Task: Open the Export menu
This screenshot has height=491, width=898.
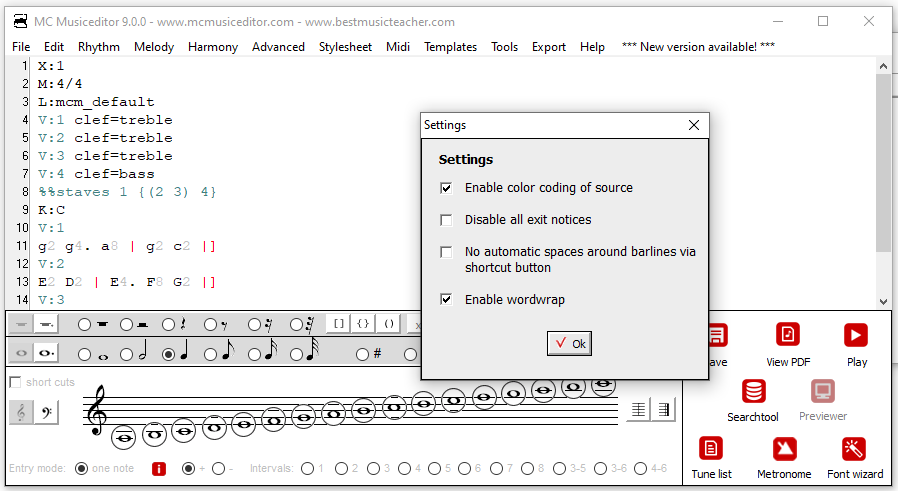Action: 549,47
